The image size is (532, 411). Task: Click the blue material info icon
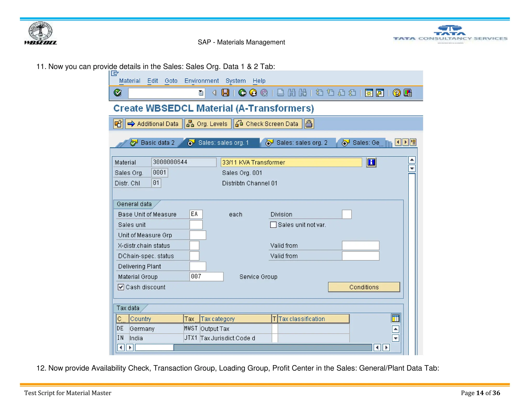click(x=371, y=162)
